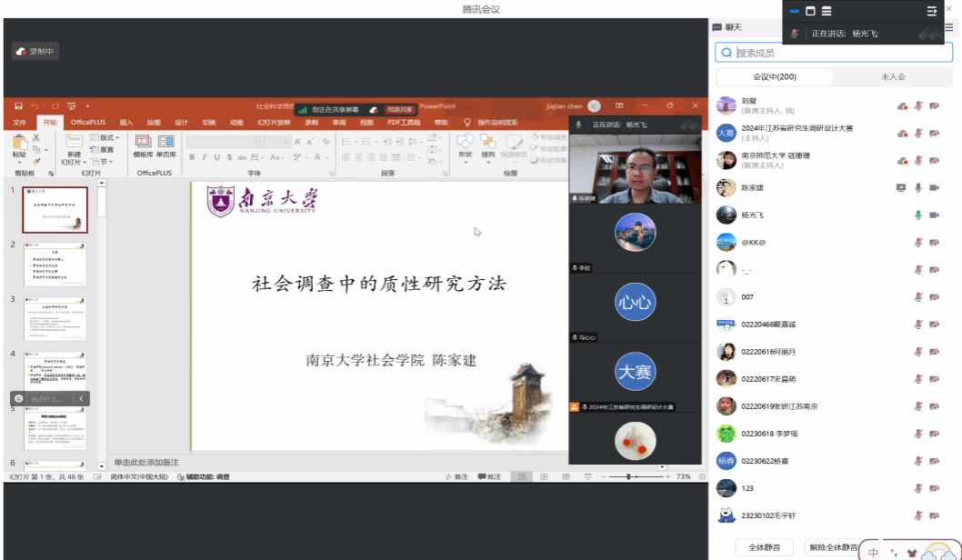Open the 单页库 single page library
The image size is (962, 560).
(x=166, y=146)
